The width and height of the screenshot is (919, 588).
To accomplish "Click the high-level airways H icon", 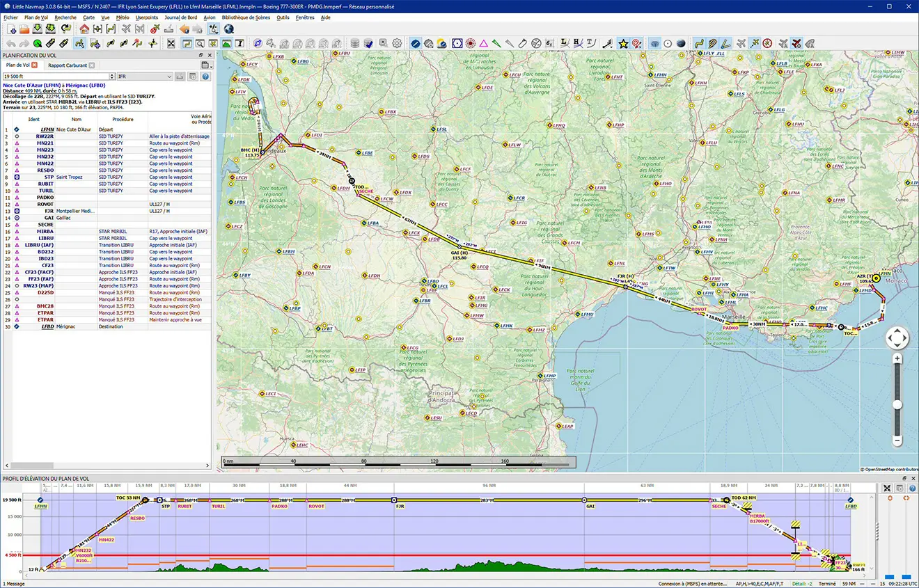I will [578, 44].
